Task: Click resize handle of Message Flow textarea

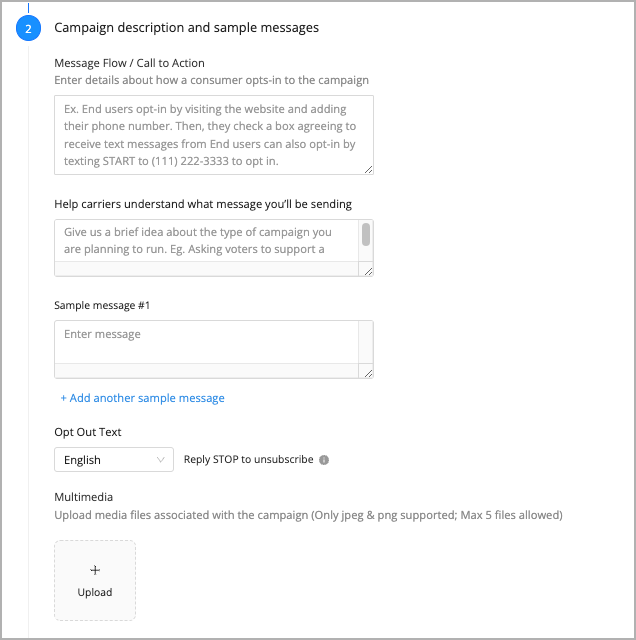Action: tap(368, 169)
